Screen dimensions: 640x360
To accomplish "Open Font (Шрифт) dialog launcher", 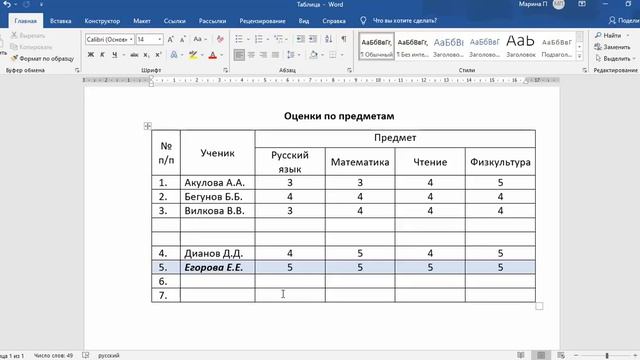I will pos(225,70).
